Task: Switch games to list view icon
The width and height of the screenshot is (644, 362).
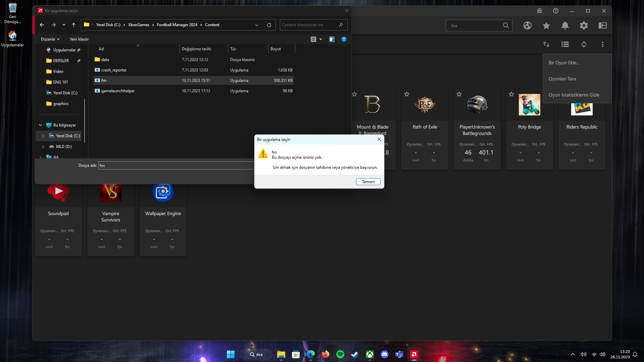Action: pos(565,44)
